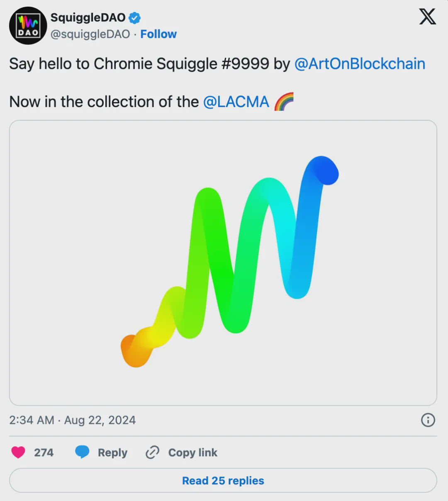Screen dimensions: 448x501
Task: Click the 274 likes count
Action: tap(44, 452)
